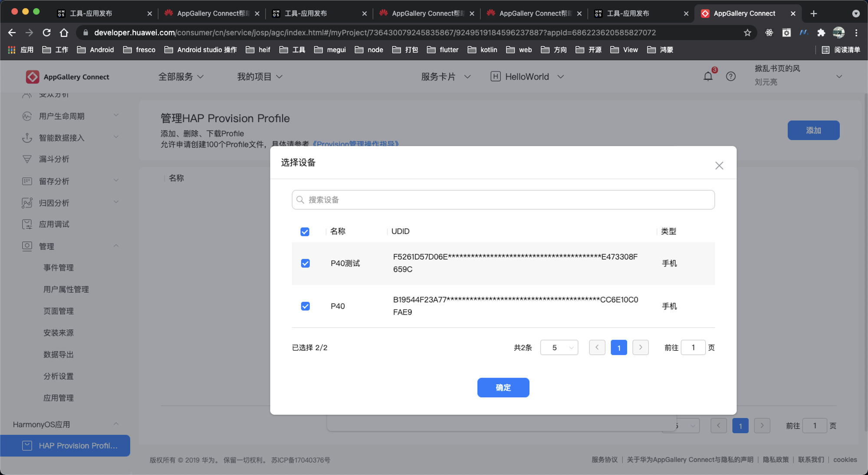Click the browser back arrow

tap(12, 33)
